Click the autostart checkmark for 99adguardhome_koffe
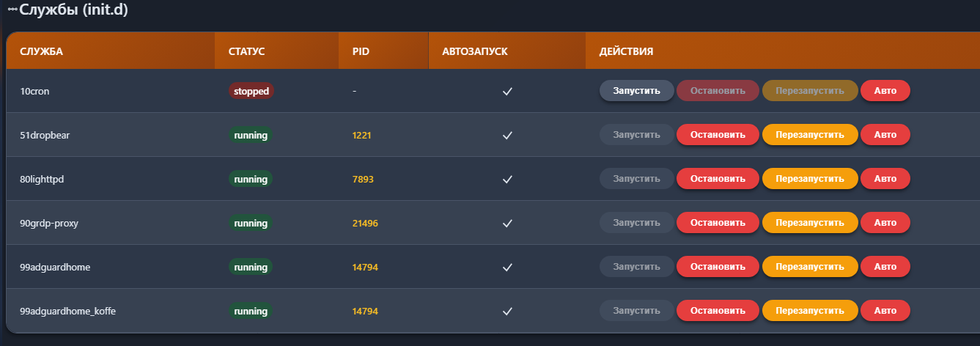This screenshot has width=980, height=346. point(506,312)
